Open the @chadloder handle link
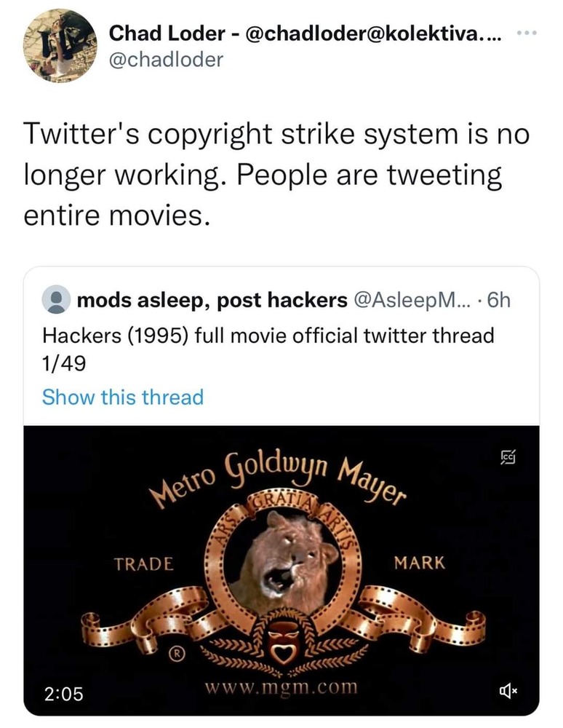563x728 pixels. pyautogui.click(x=166, y=60)
